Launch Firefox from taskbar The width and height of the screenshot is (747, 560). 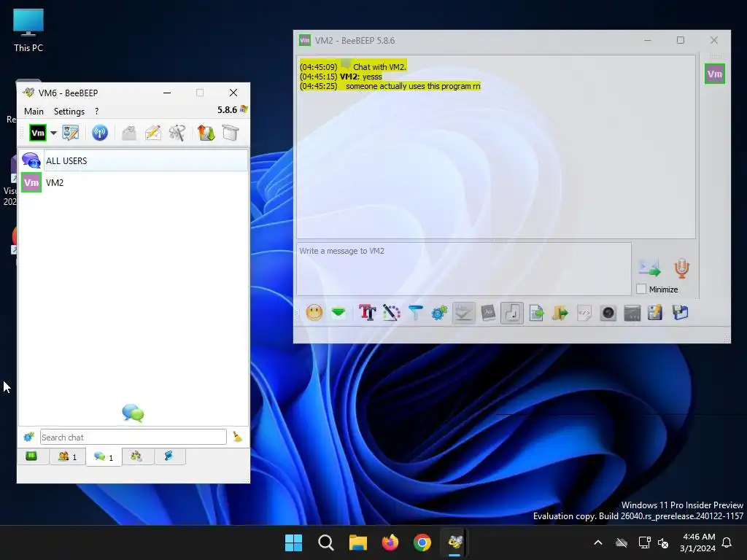[390, 542]
